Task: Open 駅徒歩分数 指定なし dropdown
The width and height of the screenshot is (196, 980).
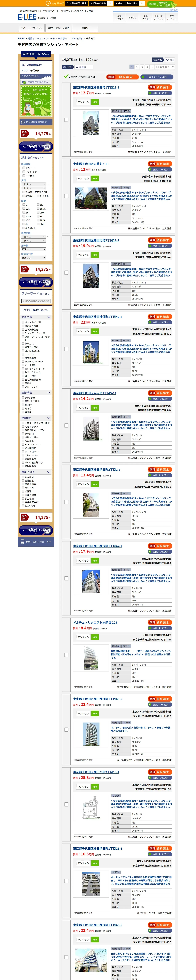Action: point(33,258)
